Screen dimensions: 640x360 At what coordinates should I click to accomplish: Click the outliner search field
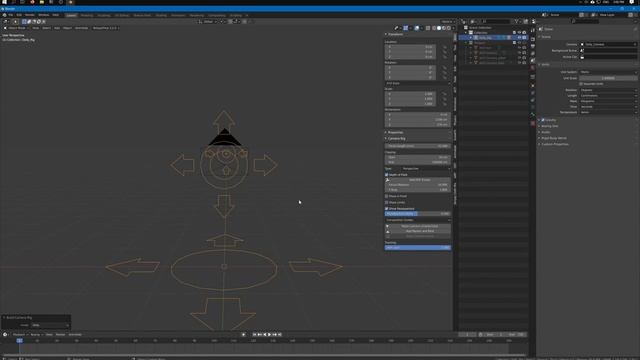point(495,21)
